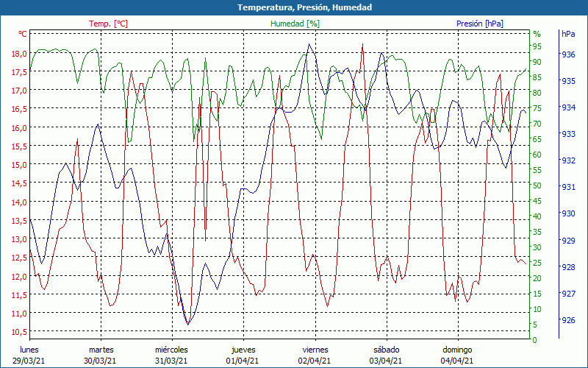Click the '14,5' temperature axis value
This screenshot has height=368, width=588.
point(20,183)
